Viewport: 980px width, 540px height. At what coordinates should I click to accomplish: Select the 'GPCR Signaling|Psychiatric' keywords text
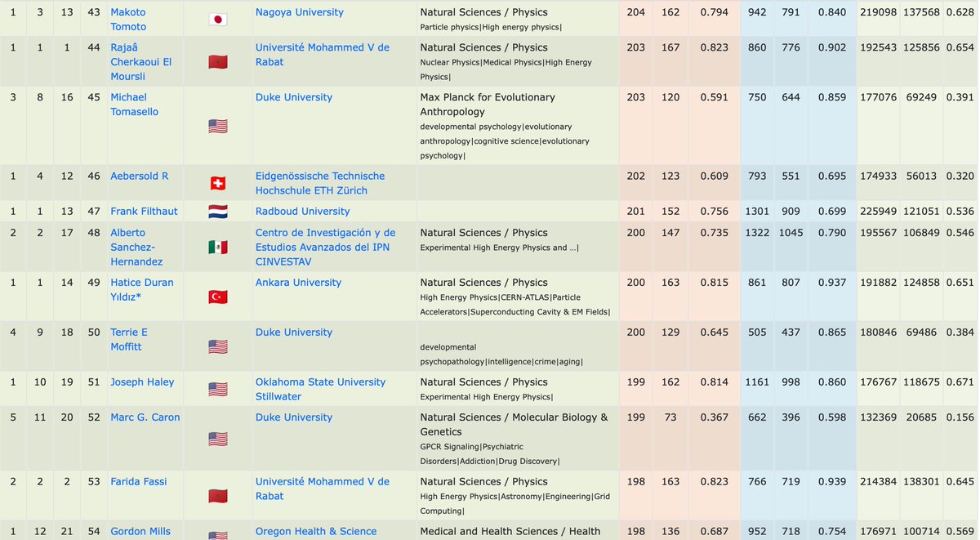tap(472, 446)
